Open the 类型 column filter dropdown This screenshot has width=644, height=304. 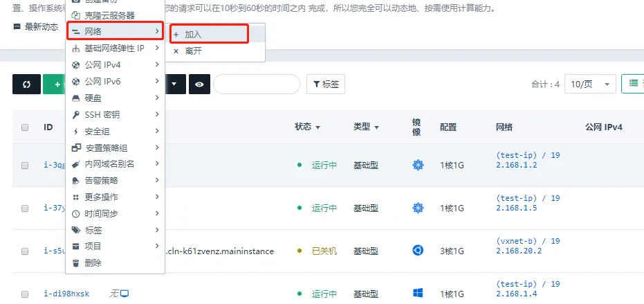point(366,127)
